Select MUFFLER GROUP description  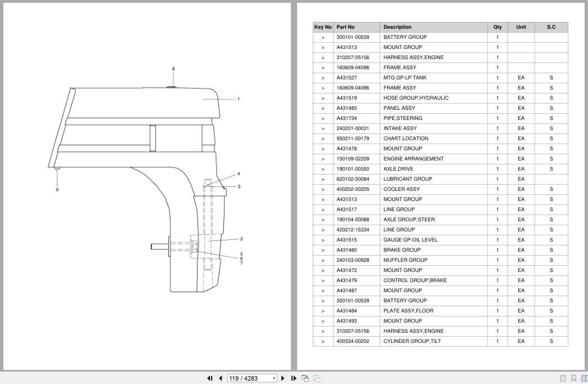click(x=405, y=260)
